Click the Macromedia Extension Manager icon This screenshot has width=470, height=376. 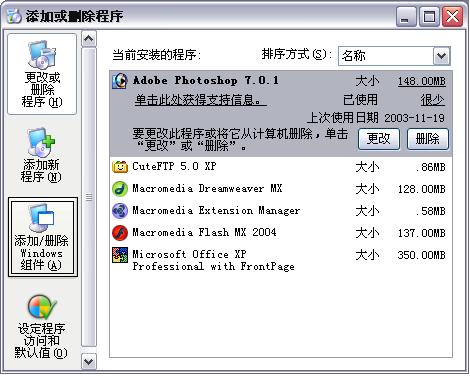(x=120, y=211)
